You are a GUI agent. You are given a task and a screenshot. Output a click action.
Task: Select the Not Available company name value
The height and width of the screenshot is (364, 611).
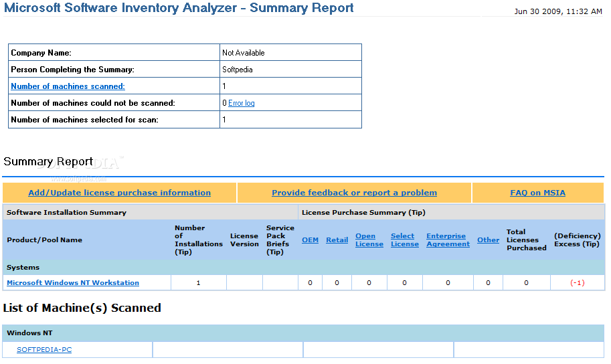(243, 53)
